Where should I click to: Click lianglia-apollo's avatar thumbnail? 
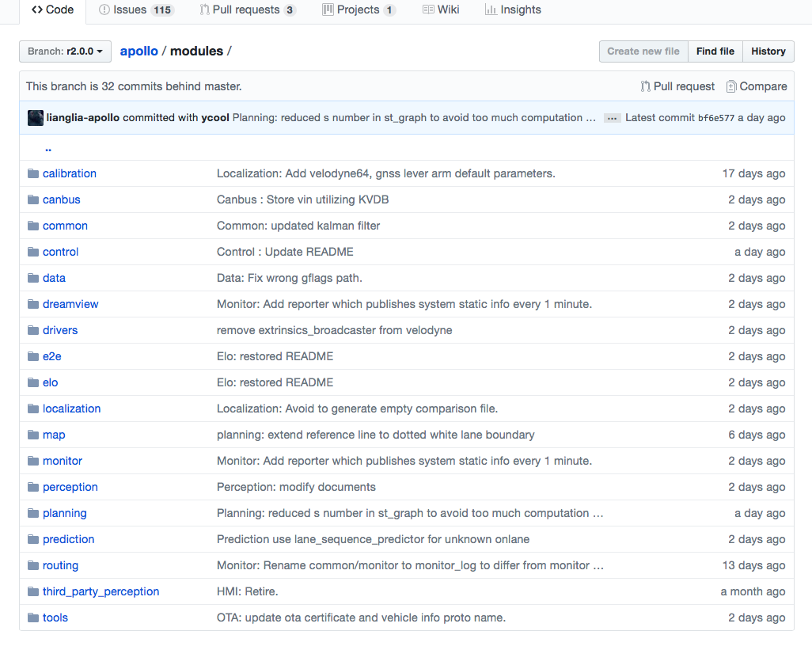coord(36,117)
